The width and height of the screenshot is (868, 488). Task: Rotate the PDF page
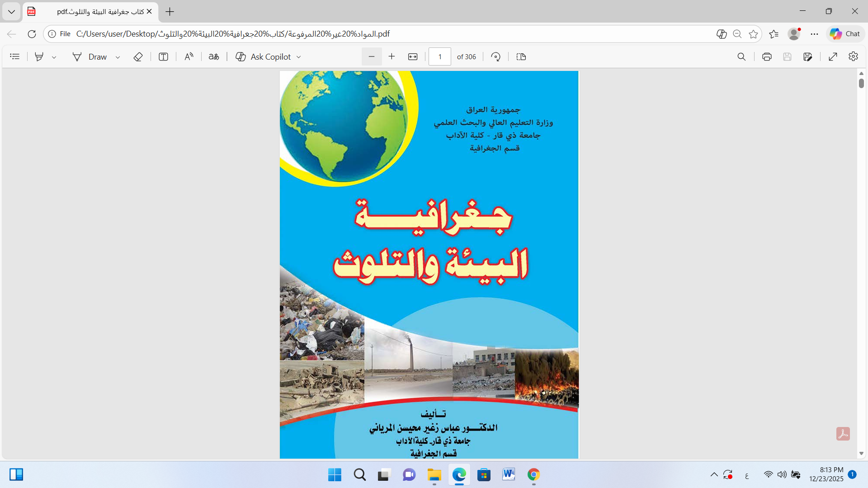pos(496,56)
